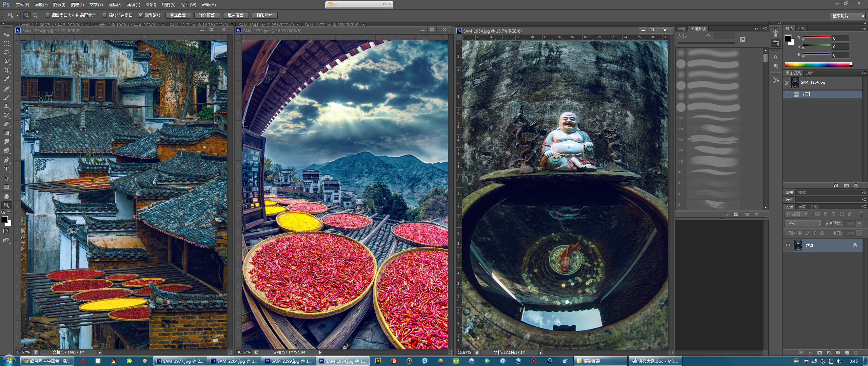The width and height of the screenshot is (868, 366).
Task: Select the Hand tool
Action: tap(6, 197)
